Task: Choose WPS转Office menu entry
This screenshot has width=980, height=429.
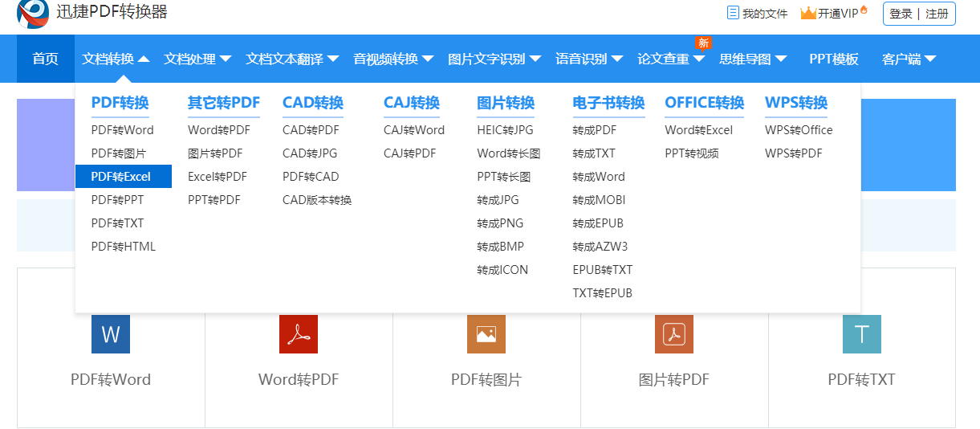Action: (799, 130)
